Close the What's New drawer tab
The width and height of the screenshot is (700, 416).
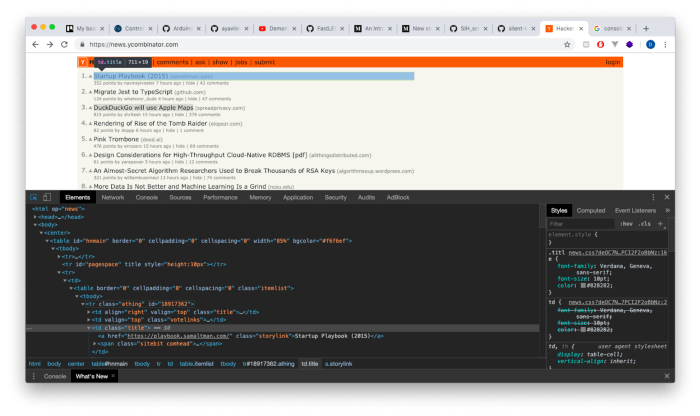pos(113,376)
